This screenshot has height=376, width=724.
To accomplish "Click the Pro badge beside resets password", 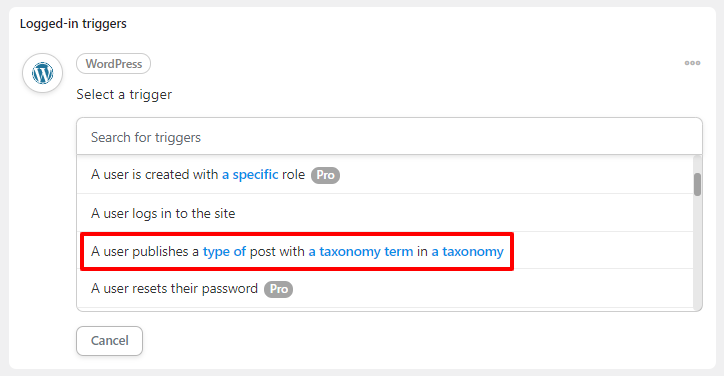I will pos(278,289).
